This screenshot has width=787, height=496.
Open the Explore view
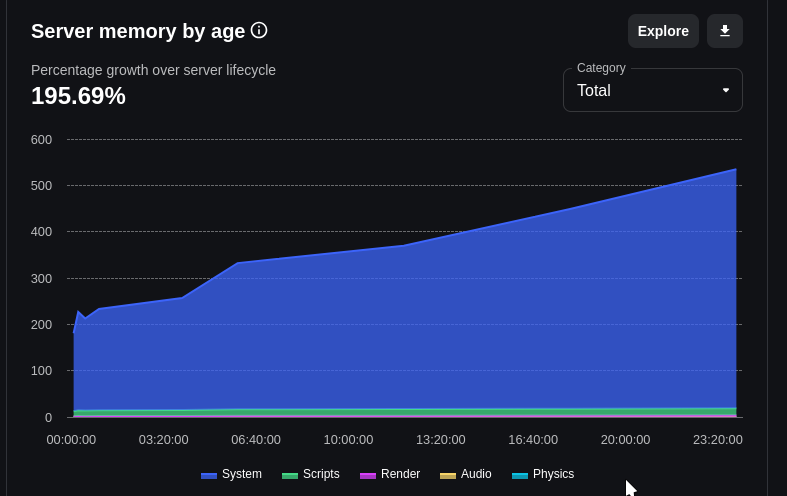663,31
